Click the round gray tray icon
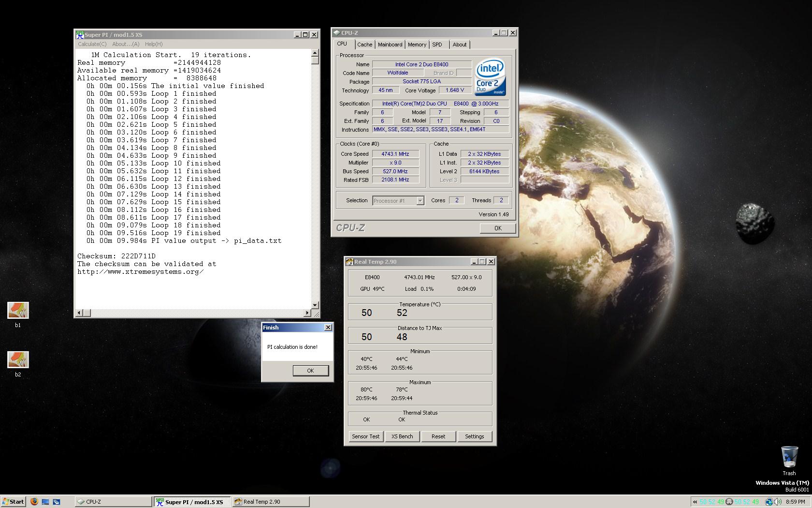812x508 pixels. coord(729,502)
